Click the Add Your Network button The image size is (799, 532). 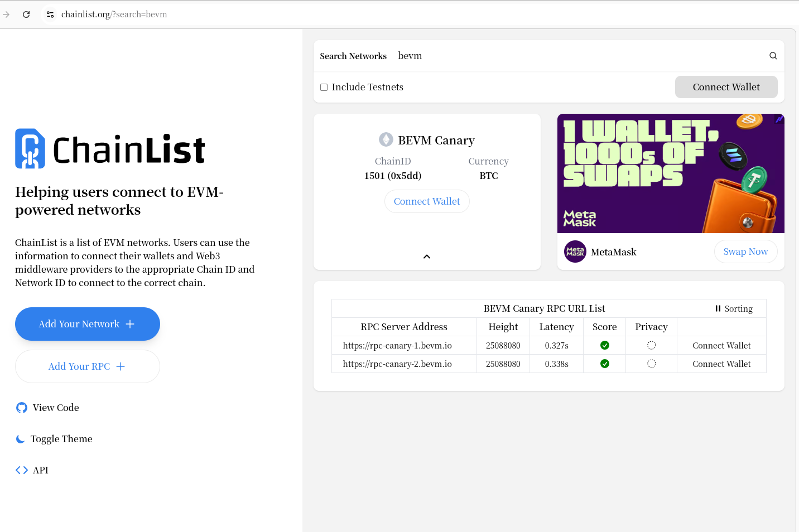[88, 324]
